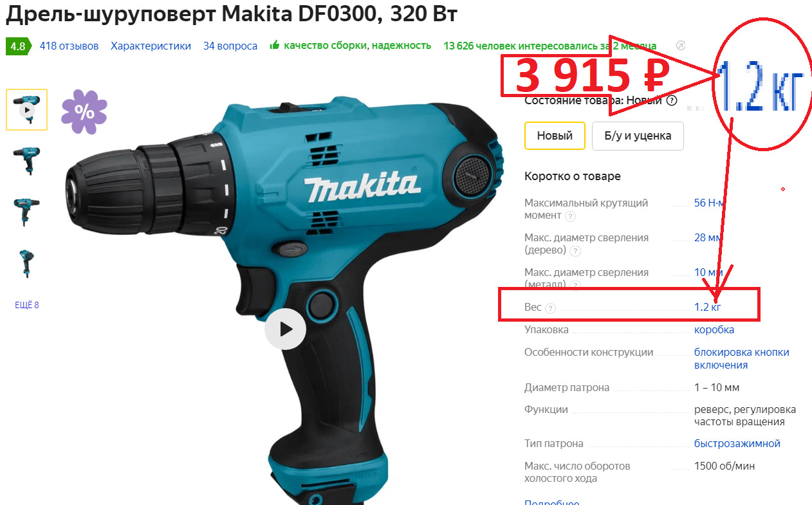Click the коробка packaging link
The image size is (812, 505).
714,329
